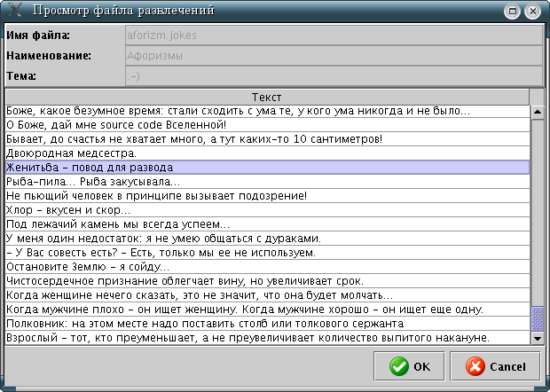Select the row starting 'О Боже, дай мне source code'
The width and height of the screenshot is (550, 392).
coord(266,125)
